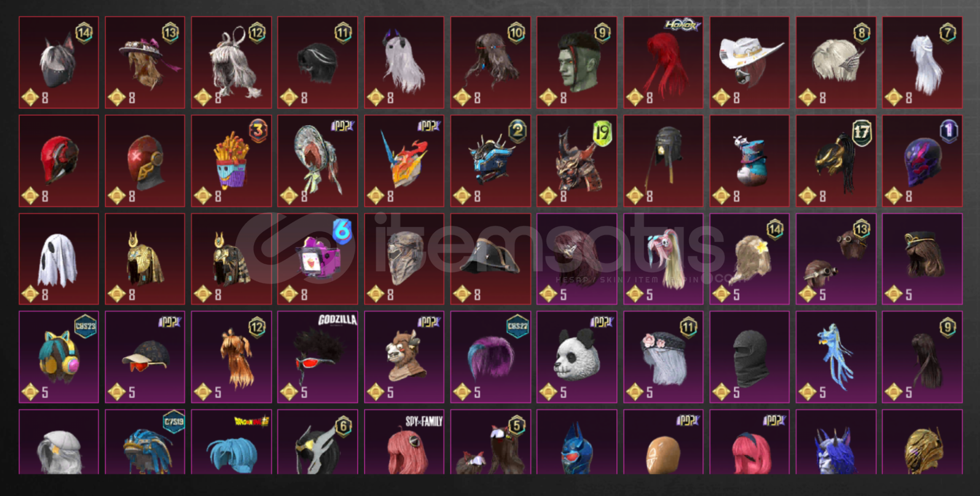
Task: Choose the pink TV head item tagged 6
Action: pos(317,259)
